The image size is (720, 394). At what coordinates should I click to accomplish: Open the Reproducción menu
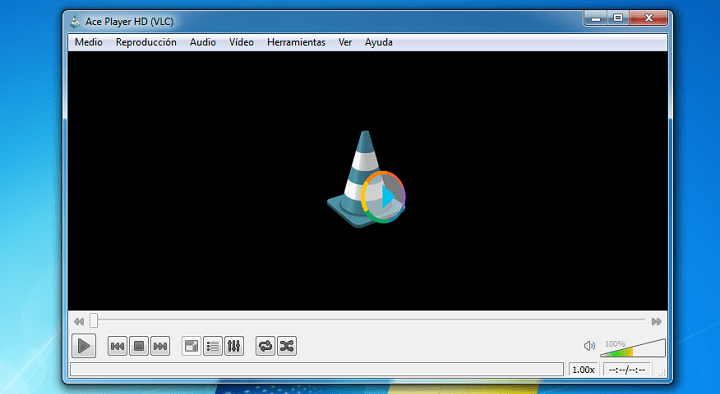(146, 42)
